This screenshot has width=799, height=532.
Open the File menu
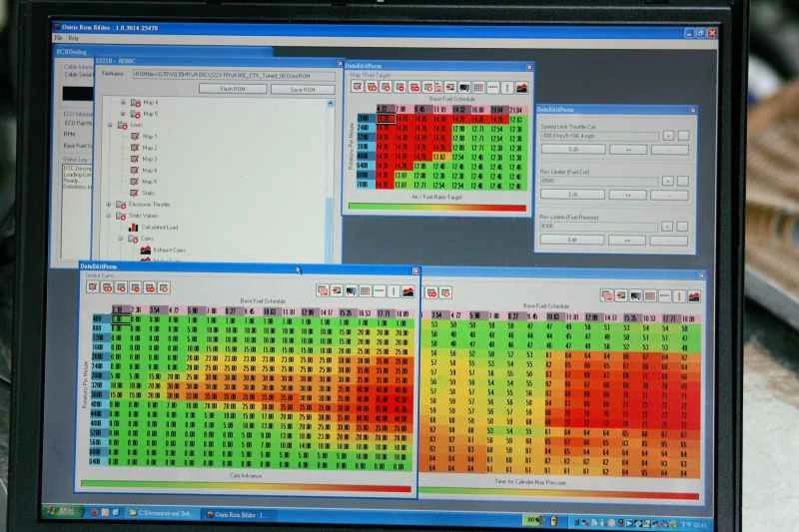(x=58, y=38)
